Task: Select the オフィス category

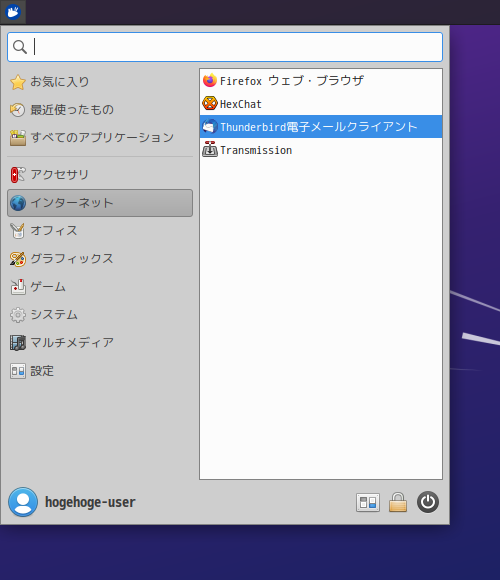Action: pyautogui.click(x=100, y=231)
